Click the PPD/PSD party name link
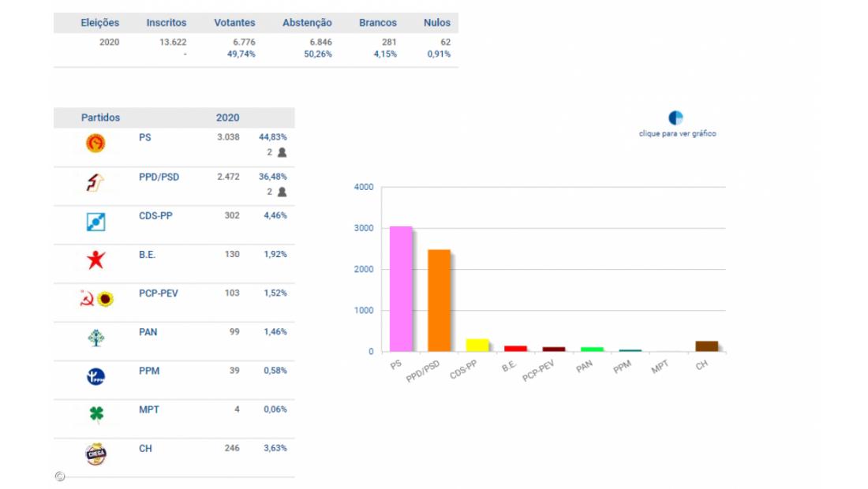This screenshot has width=868, height=489. pyautogui.click(x=159, y=177)
